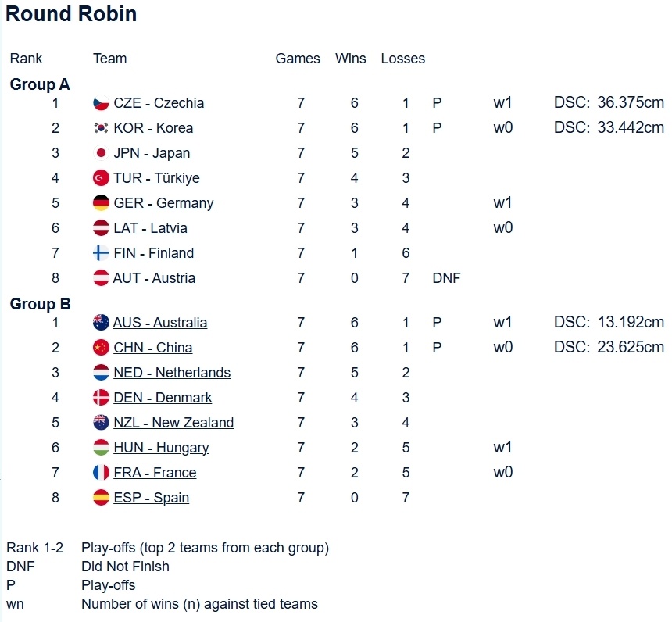Click the France flag icon

tap(101, 473)
